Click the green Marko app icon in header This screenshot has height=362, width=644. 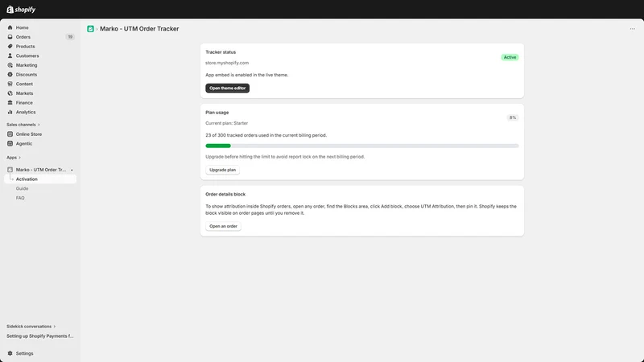(x=90, y=29)
